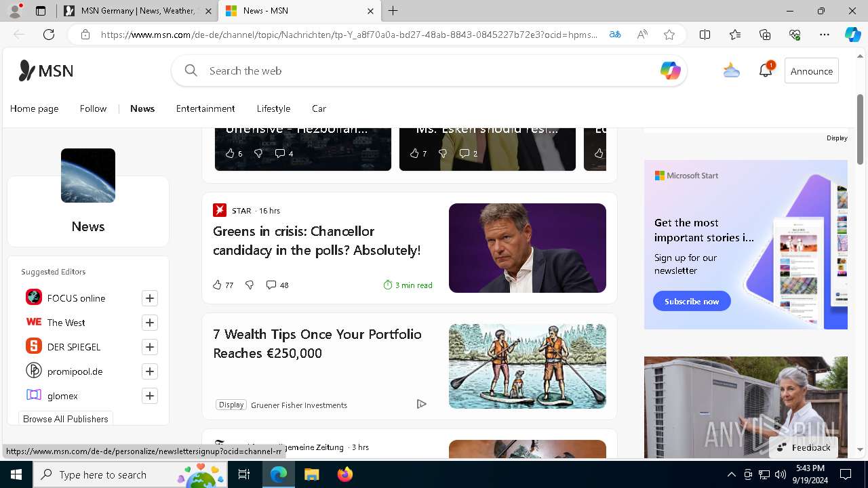Follow FOCUS online with plus button
The width and height of the screenshot is (868, 488).
pyautogui.click(x=150, y=298)
